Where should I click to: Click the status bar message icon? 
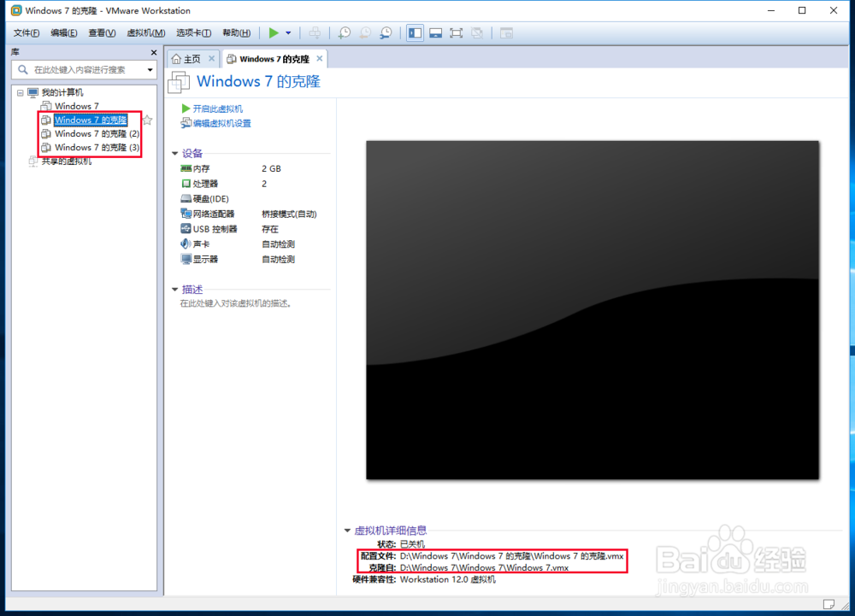point(828,604)
